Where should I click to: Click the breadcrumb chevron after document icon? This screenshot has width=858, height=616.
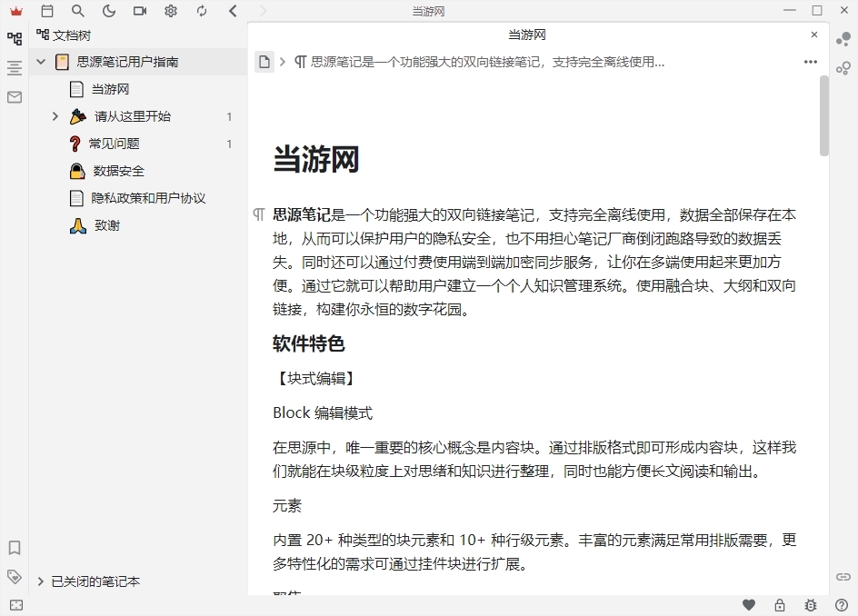[283, 62]
